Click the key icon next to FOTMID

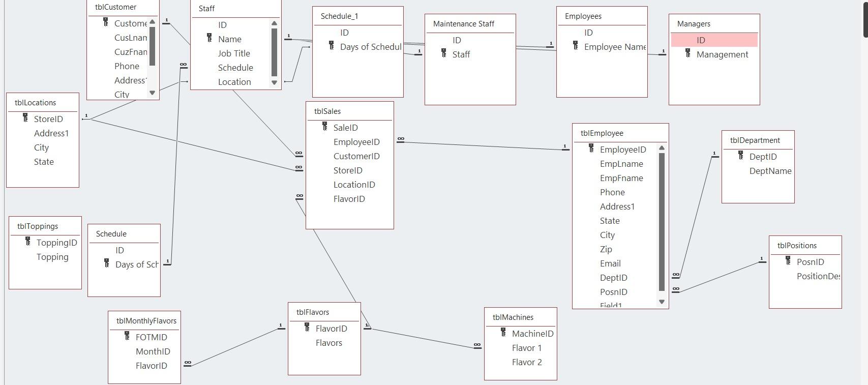click(x=127, y=336)
